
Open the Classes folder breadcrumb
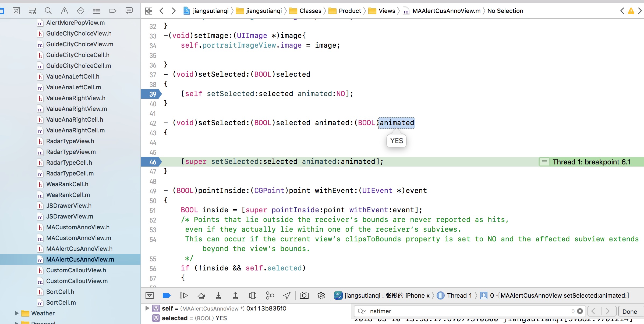pyautogui.click(x=305, y=11)
